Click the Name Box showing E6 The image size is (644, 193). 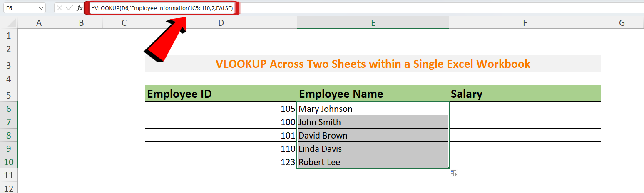[21, 8]
